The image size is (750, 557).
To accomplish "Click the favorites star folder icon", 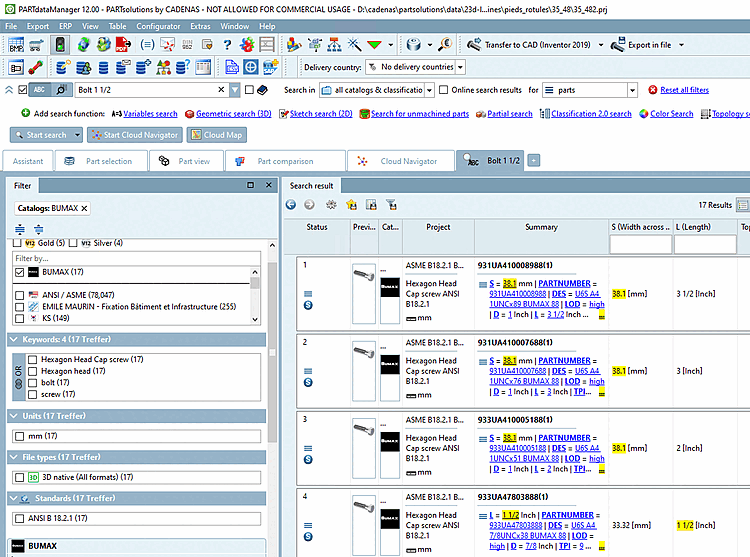I will pos(352,205).
